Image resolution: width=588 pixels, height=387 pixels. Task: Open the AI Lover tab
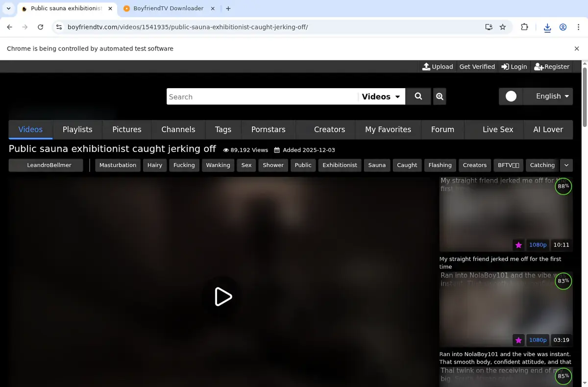coord(548,130)
